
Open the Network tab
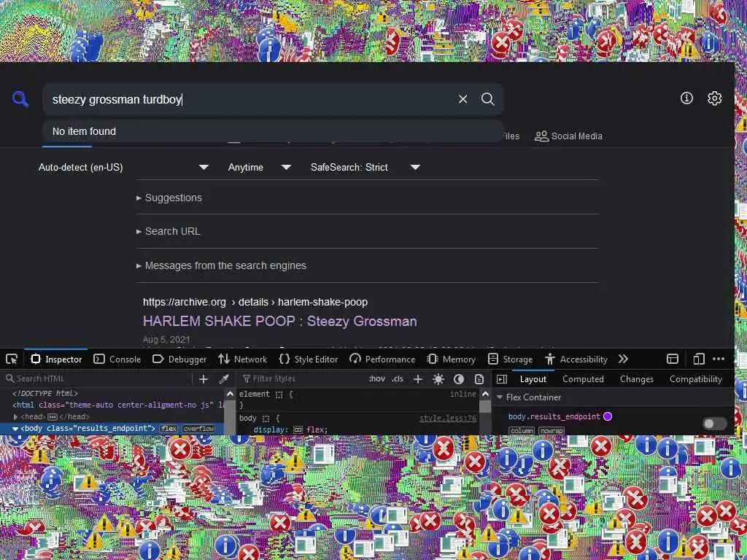(242, 359)
